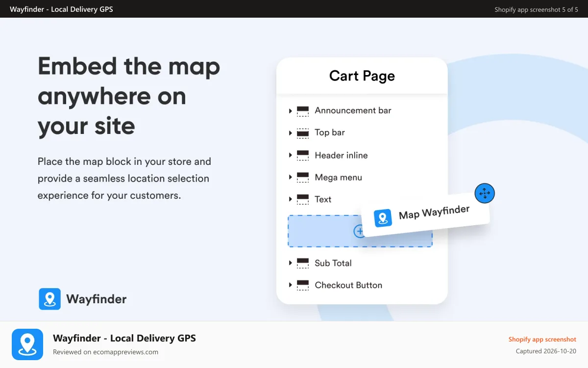Screen dimensions: 588x368
Task: Click 'Shopify app screenshot 5 of 5' text
Action: (x=537, y=9)
